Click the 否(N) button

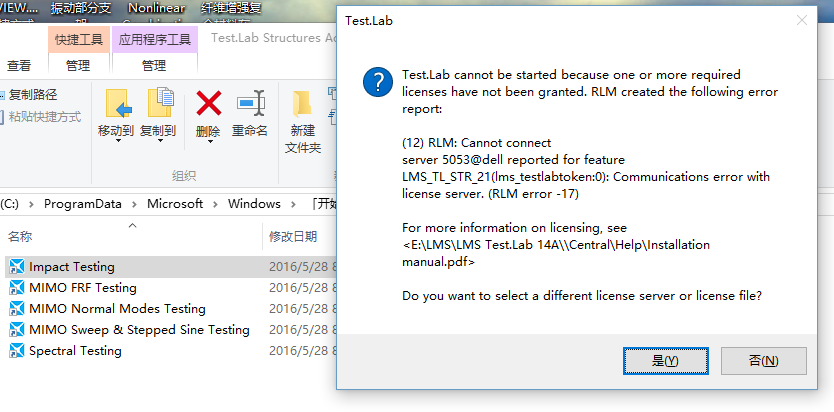[x=763, y=360]
